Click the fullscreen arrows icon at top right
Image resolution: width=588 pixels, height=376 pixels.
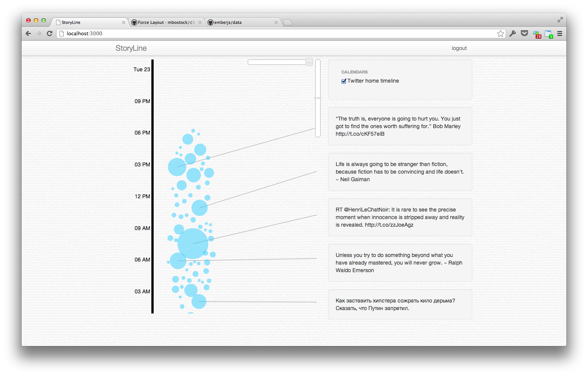(x=560, y=20)
